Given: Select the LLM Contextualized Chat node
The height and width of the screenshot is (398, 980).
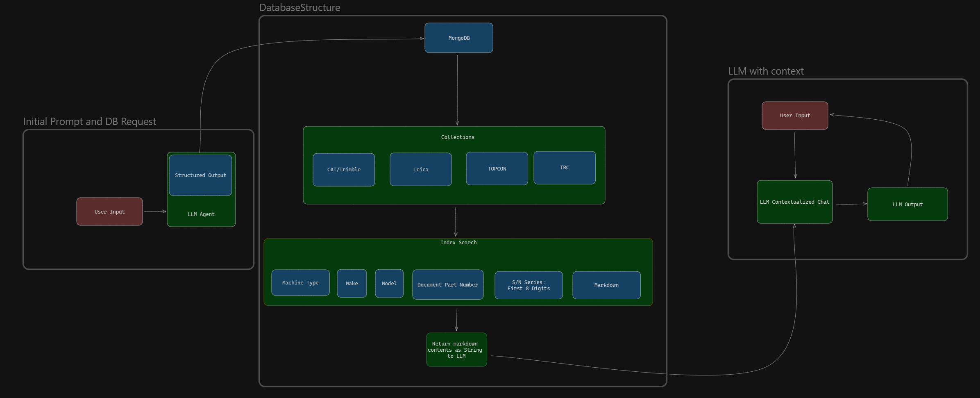Looking at the screenshot, I should click(794, 202).
